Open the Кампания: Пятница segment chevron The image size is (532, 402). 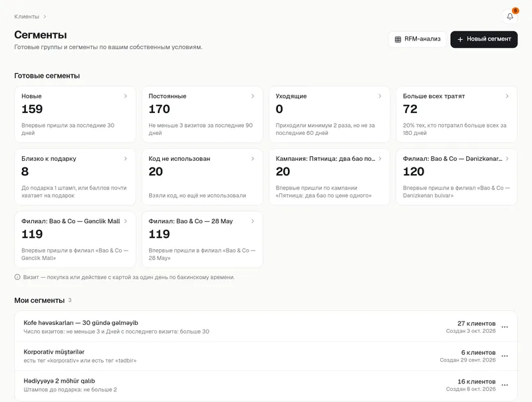(380, 159)
